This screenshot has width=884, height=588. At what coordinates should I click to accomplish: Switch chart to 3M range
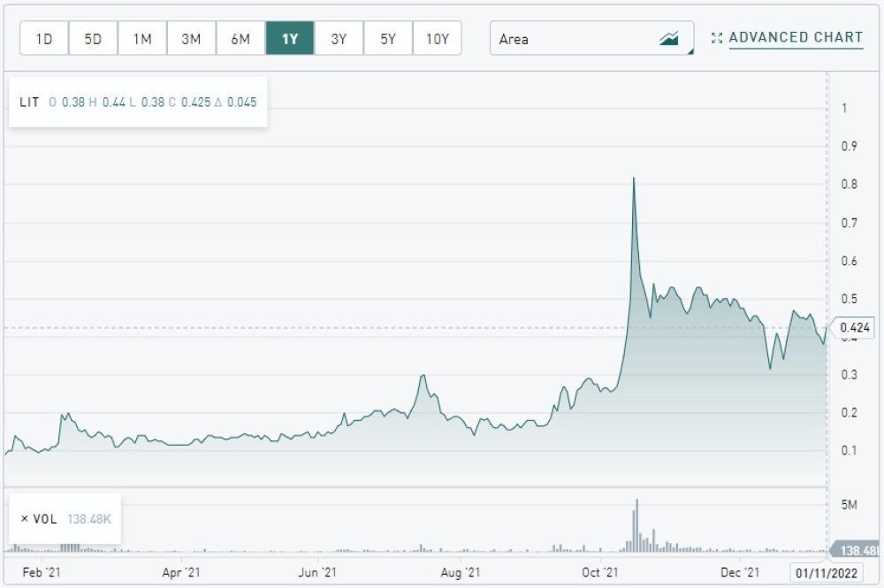(191, 38)
